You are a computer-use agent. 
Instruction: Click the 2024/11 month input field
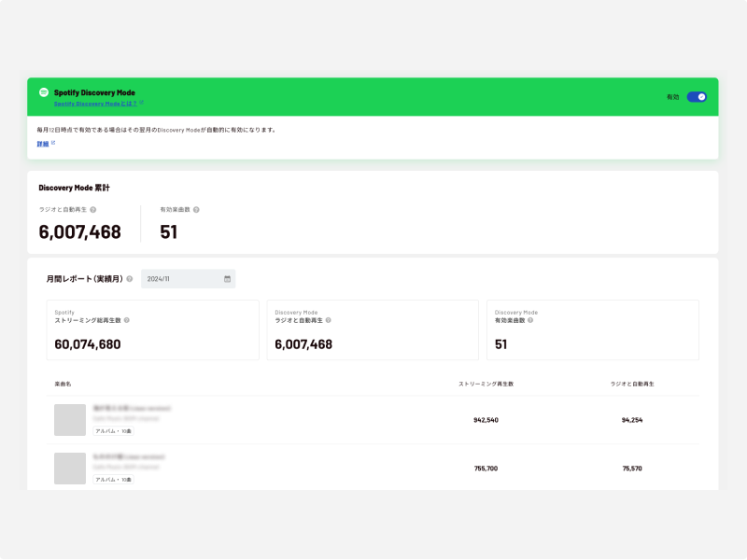182,278
